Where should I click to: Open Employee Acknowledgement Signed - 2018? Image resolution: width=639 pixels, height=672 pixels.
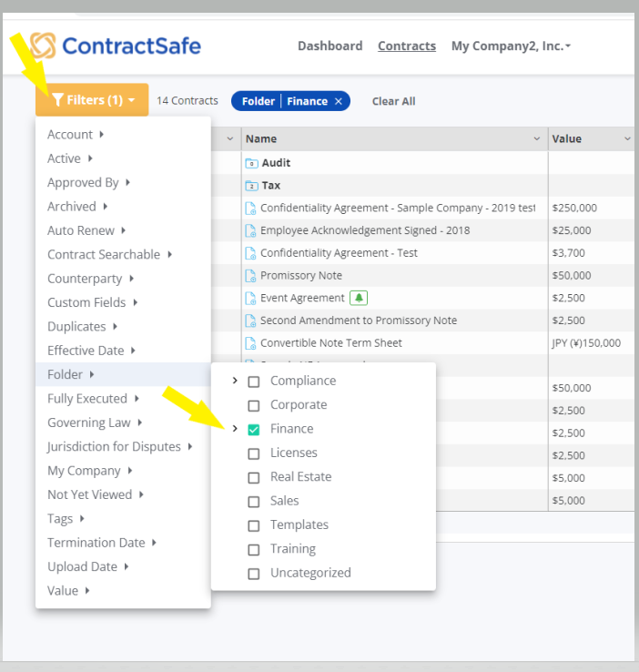pos(365,230)
